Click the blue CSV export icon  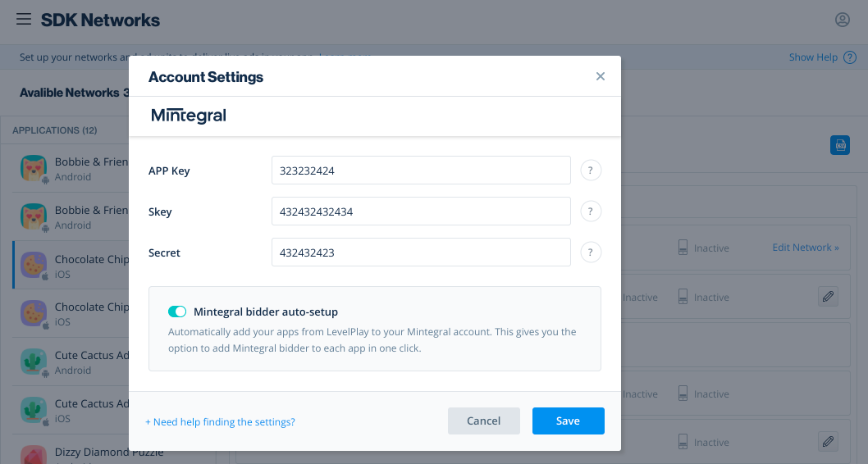[x=840, y=145]
